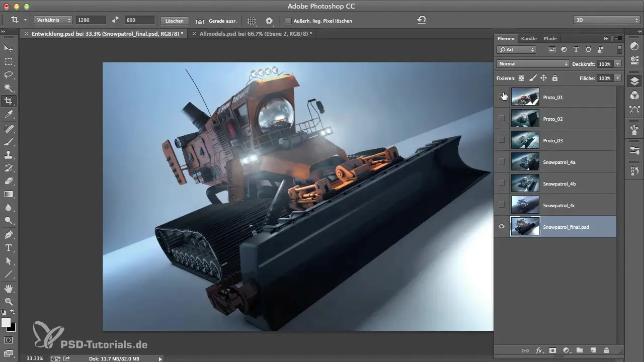Show the Snowpatrol_4a layer

coord(501,162)
